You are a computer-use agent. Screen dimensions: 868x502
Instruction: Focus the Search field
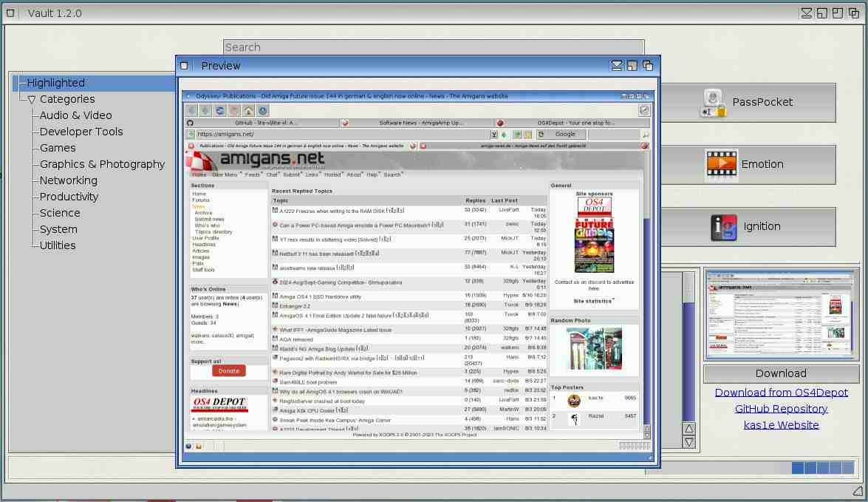tap(434, 47)
